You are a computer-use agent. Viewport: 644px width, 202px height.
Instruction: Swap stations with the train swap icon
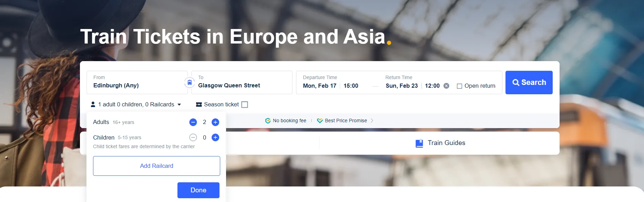point(190,83)
